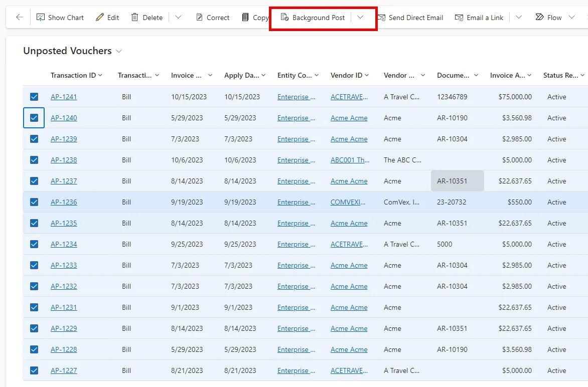The width and height of the screenshot is (588, 387).
Task: Uncheck the AP-1236 row checkbox
Action: [x=34, y=202]
